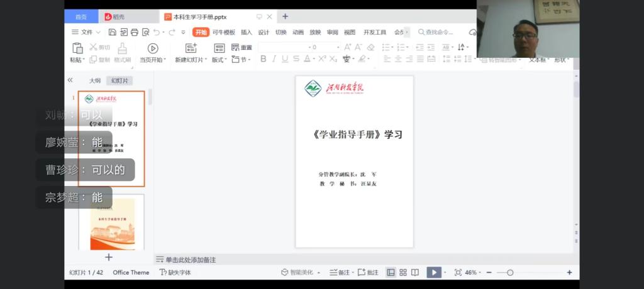Switch to the 设计 (Design) ribbon tab
Screen dimensions: 644x289
pyautogui.click(x=264, y=32)
